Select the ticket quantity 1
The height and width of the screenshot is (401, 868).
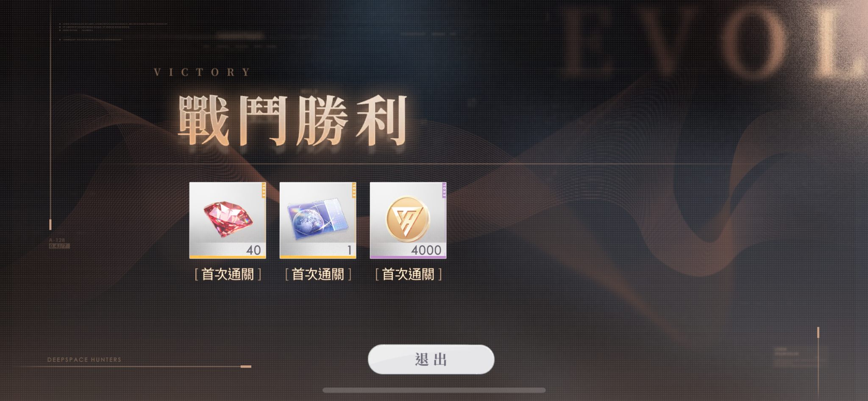(349, 250)
